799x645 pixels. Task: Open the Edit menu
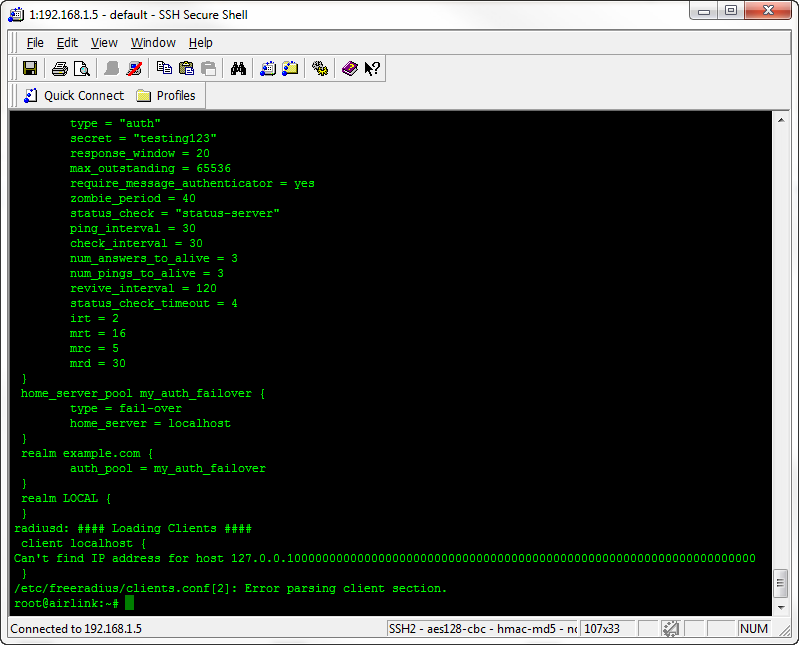click(67, 43)
